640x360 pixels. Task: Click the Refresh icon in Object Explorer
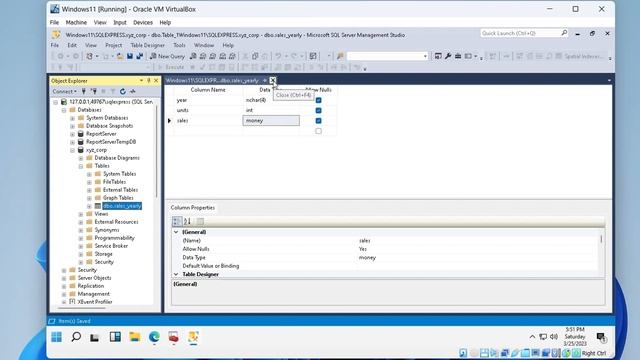(123, 91)
